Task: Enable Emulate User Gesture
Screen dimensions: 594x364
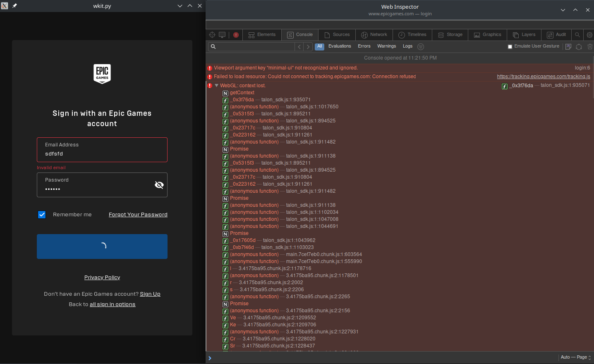Action: (x=510, y=46)
